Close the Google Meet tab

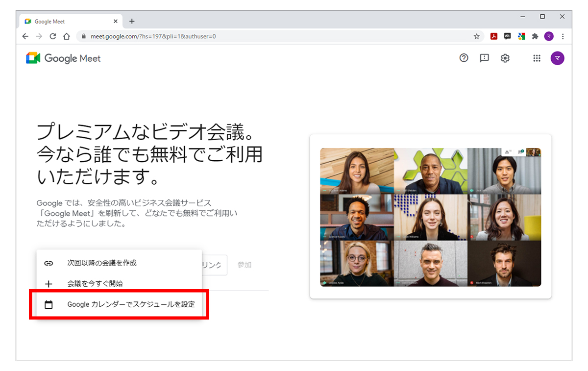click(116, 22)
